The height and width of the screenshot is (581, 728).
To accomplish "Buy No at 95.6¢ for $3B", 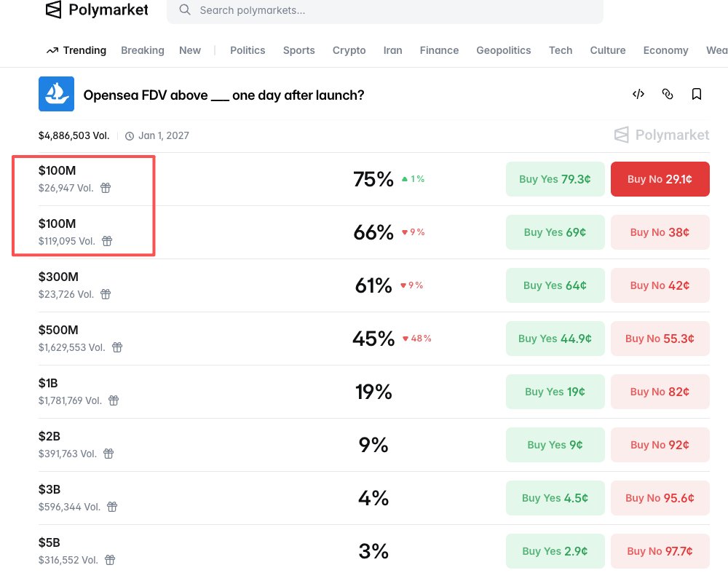I will [660, 498].
